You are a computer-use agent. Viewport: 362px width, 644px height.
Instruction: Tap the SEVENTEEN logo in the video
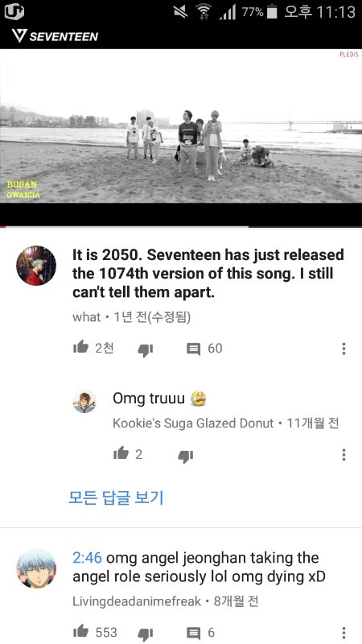pos(55,36)
